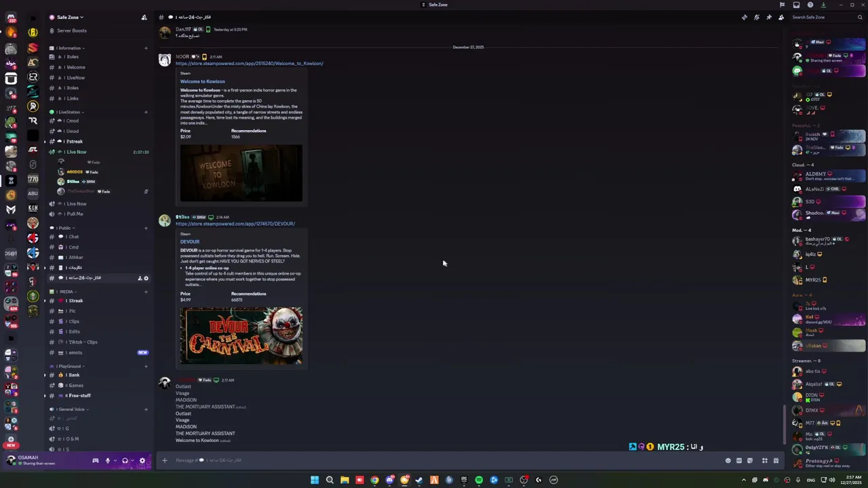Viewport: 868px width, 488px height.
Task: Open the Links channel
Action: [99, 98]
